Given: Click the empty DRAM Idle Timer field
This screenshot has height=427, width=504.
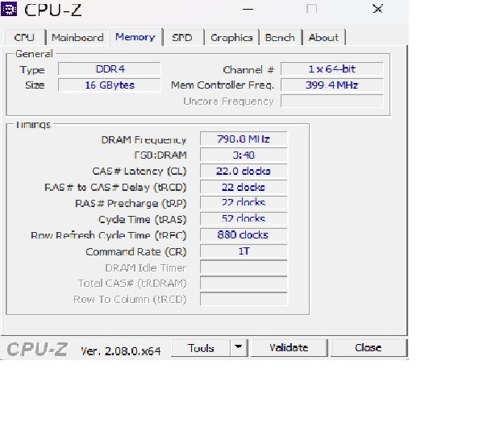Looking at the screenshot, I should pos(244,267).
